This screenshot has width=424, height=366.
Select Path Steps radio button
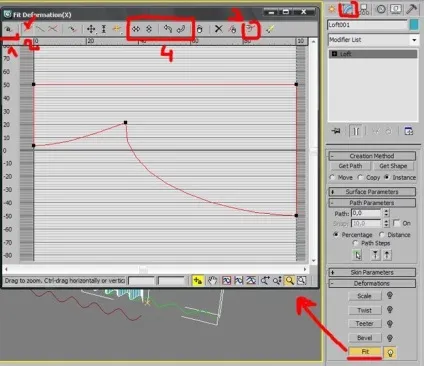(x=356, y=243)
